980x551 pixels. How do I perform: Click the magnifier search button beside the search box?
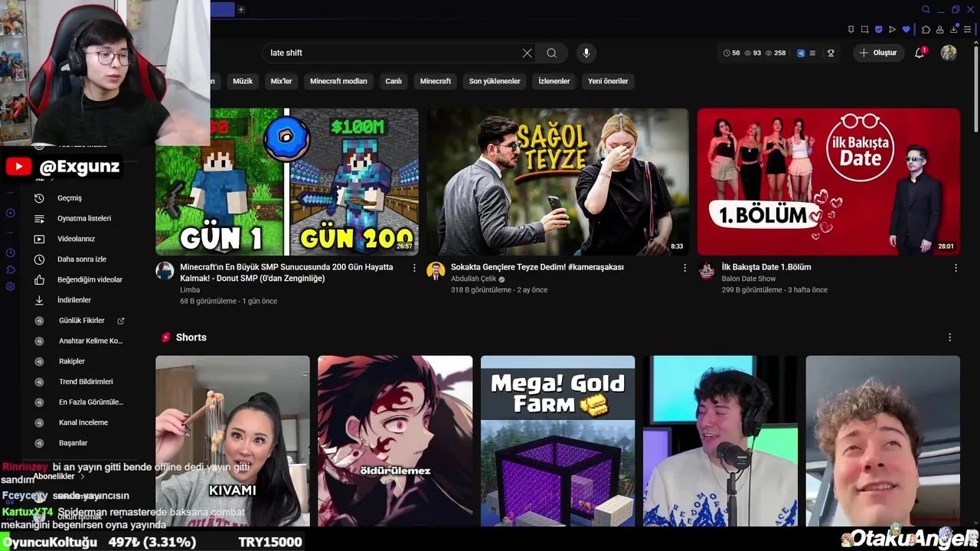551,53
